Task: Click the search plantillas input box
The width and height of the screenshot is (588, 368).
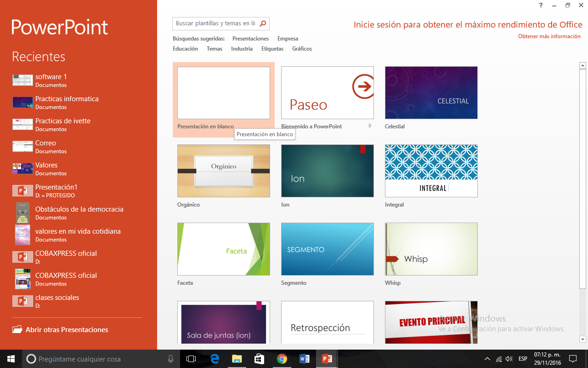Action: tap(216, 23)
